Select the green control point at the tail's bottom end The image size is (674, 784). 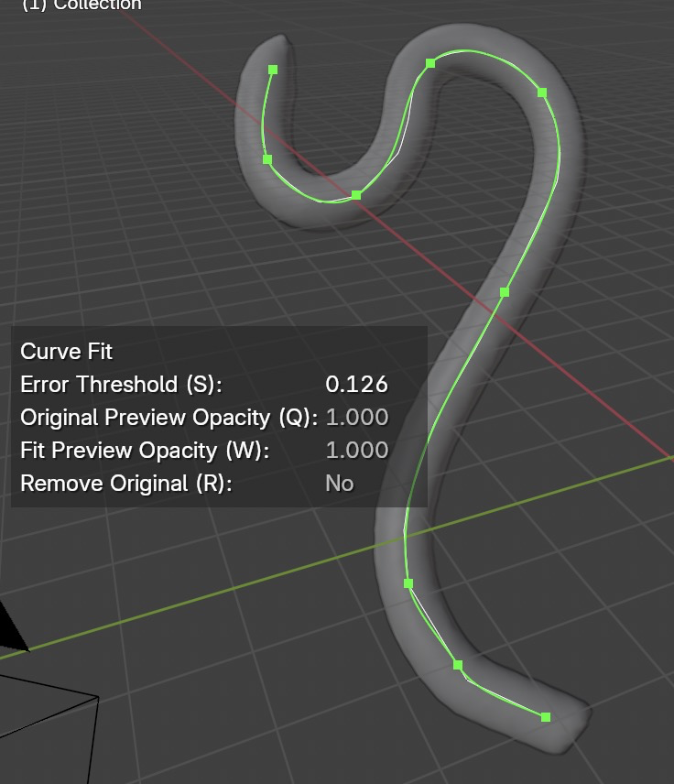click(546, 717)
